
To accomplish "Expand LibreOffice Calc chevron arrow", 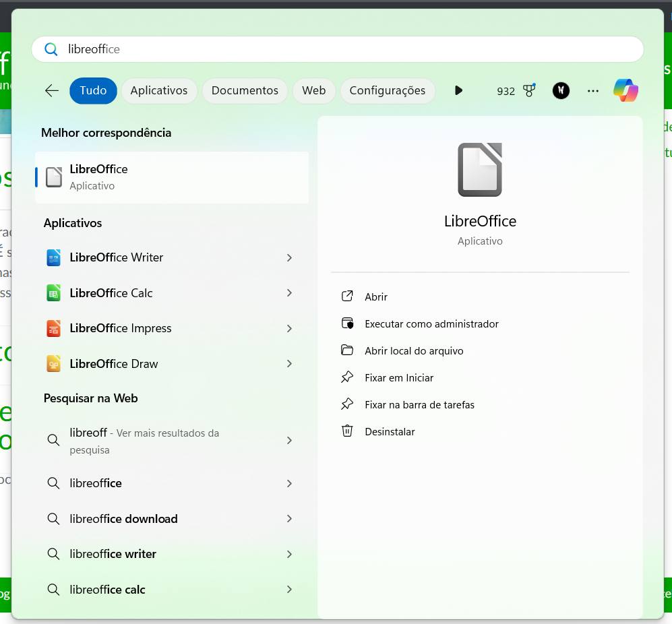I will tap(289, 293).
